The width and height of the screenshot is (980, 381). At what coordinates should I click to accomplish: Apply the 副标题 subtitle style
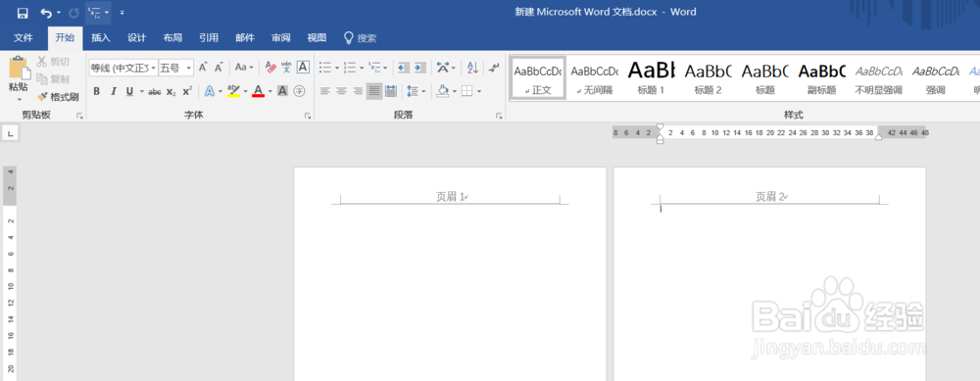click(x=822, y=77)
